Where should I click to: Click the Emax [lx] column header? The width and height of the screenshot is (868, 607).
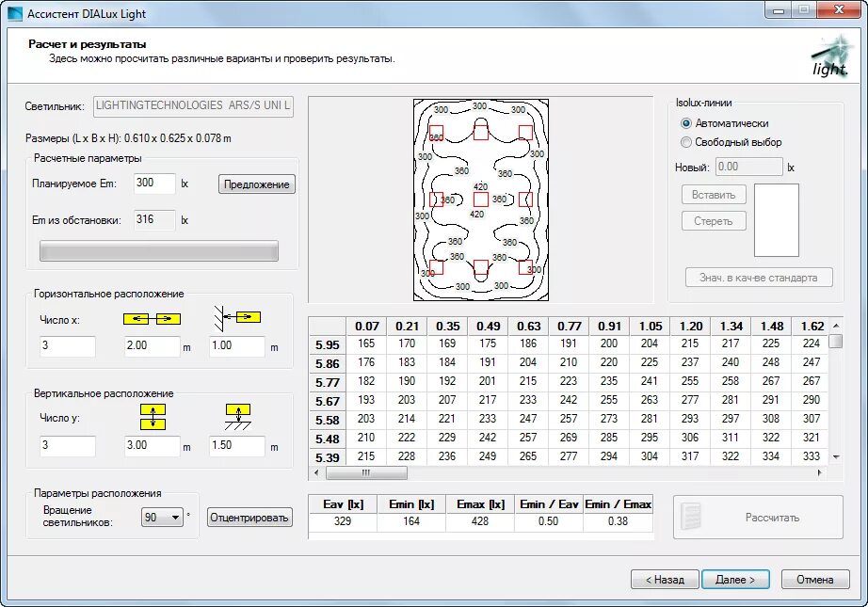[x=480, y=504]
